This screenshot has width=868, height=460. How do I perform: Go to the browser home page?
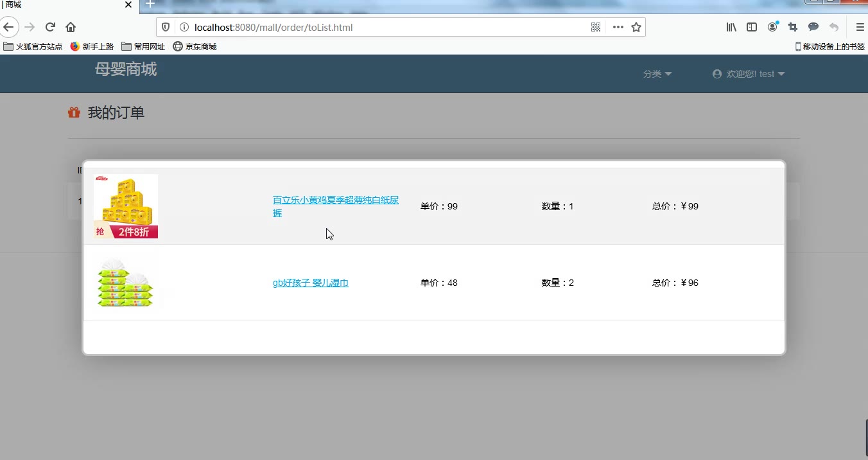tap(71, 27)
